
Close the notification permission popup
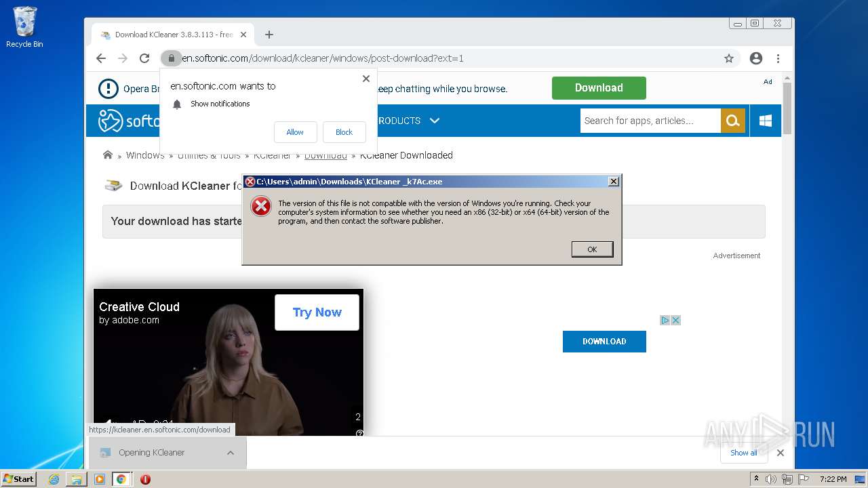coord(366,79)
